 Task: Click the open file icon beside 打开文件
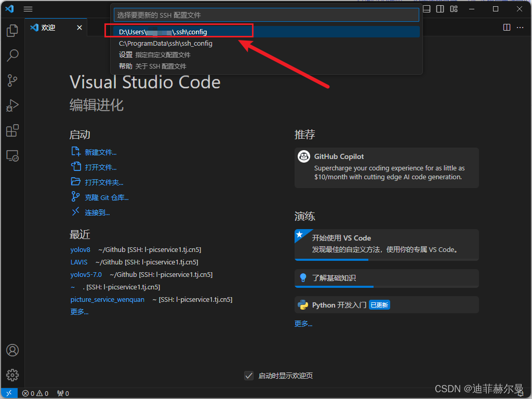pyautogui.click(x=76, y=166)
